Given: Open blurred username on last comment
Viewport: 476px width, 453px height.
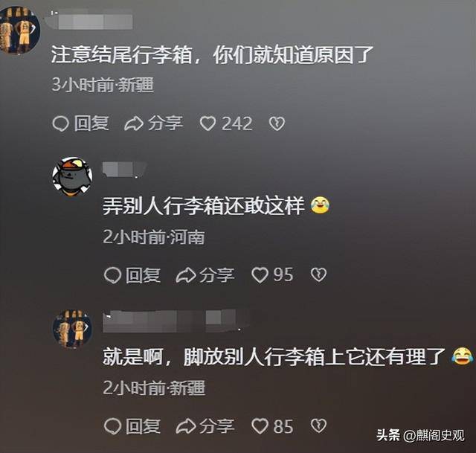Looking at the screenshot, I should 176,321.
